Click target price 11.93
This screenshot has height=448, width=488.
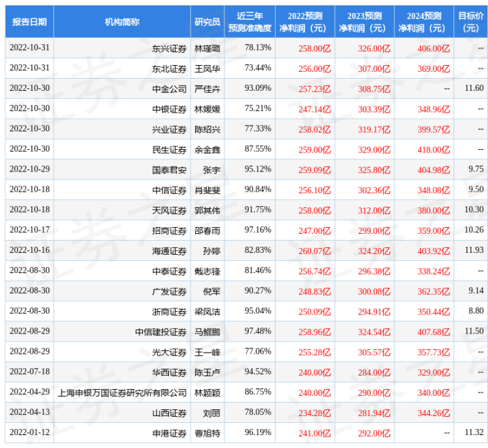click(474, 249)
